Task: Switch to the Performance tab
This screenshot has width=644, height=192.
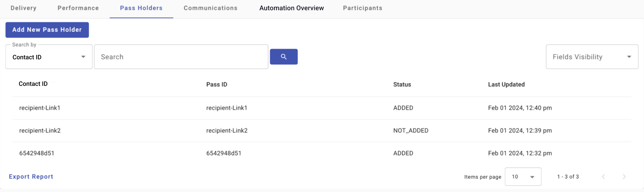Action: point(78,8)
